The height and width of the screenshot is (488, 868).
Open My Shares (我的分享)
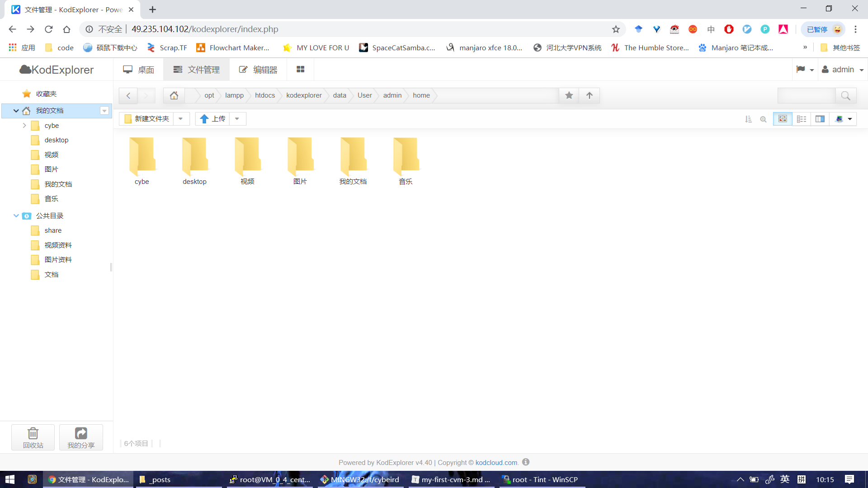tap(81, 437)
